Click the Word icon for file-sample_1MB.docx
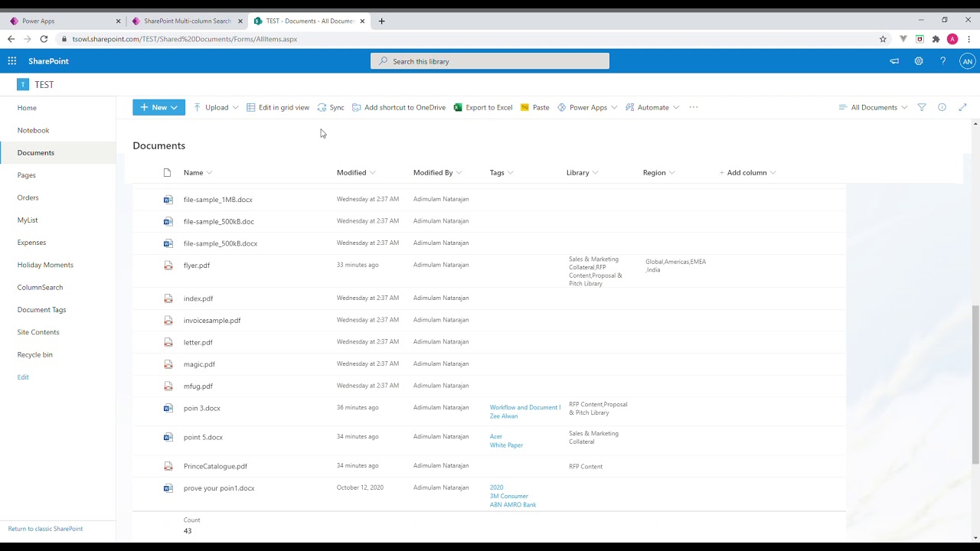Viewport: 980px width, 551px height. (168, 199)
